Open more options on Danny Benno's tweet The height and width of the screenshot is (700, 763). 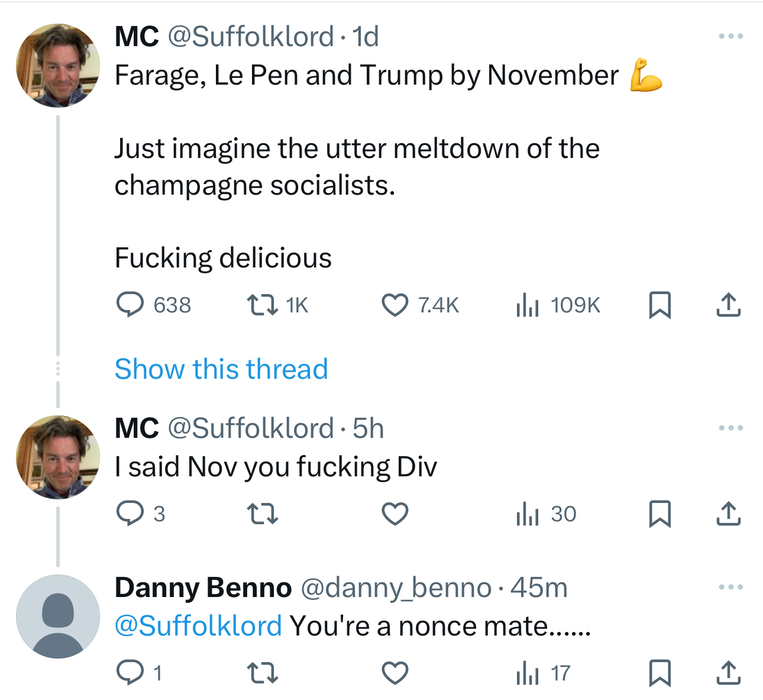tap(730, 587)
